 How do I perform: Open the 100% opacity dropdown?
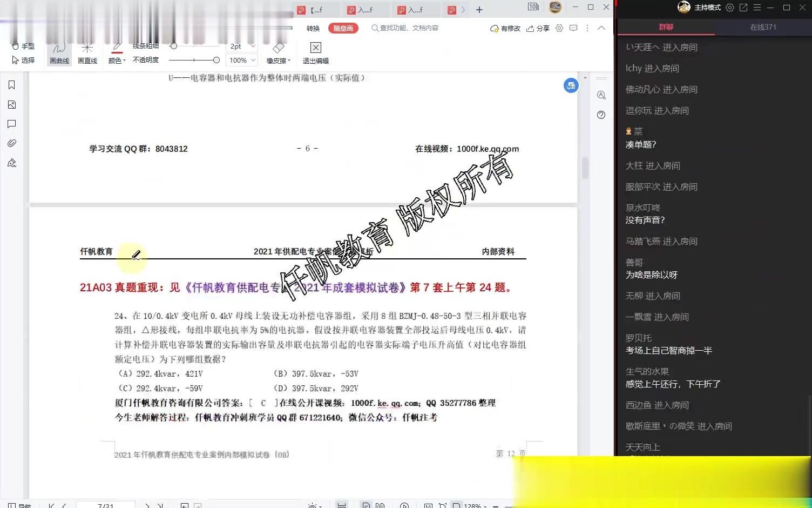pyautogui.click(x=242, y=60)
